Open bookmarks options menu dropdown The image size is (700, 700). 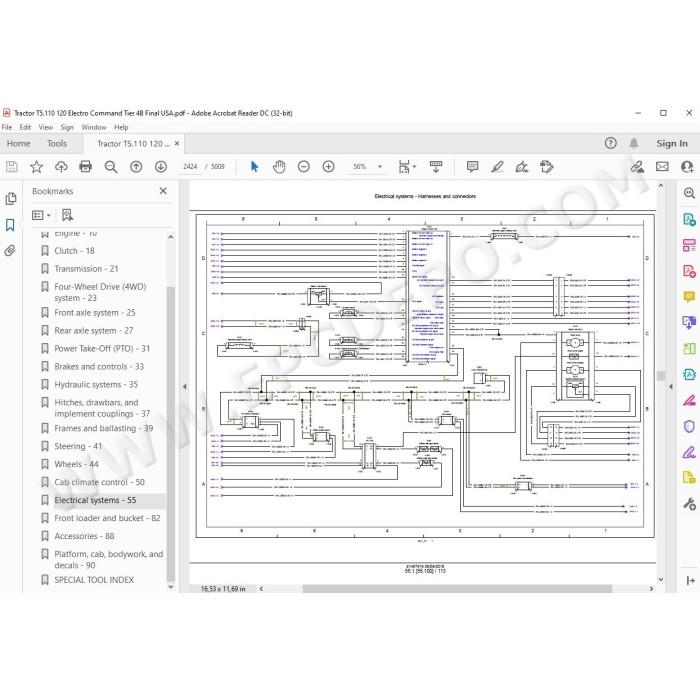coord(41,215)
